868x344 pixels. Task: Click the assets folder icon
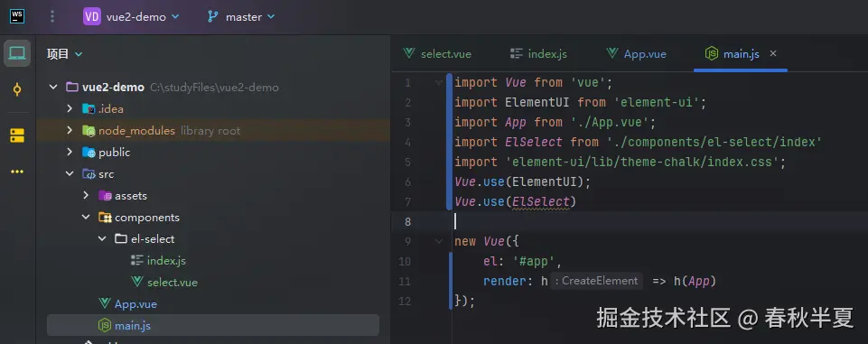point(105,196)
